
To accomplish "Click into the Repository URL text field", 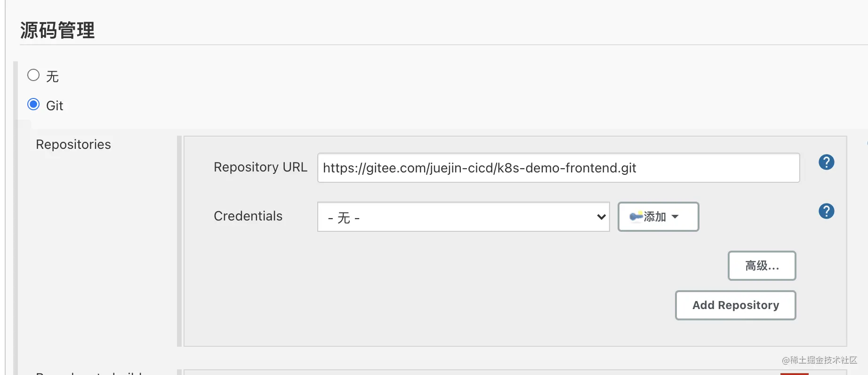I will click(x=558, y=168).
